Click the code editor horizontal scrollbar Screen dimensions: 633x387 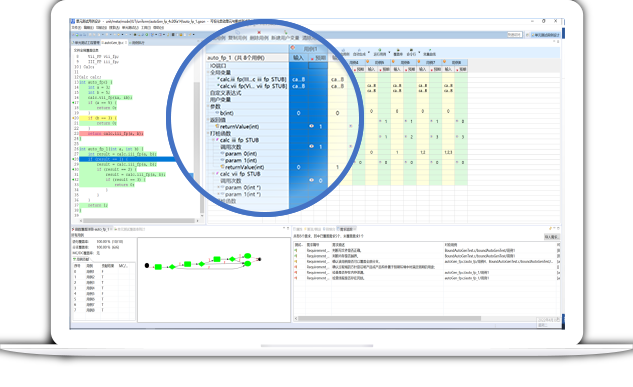tap(138, 221)
